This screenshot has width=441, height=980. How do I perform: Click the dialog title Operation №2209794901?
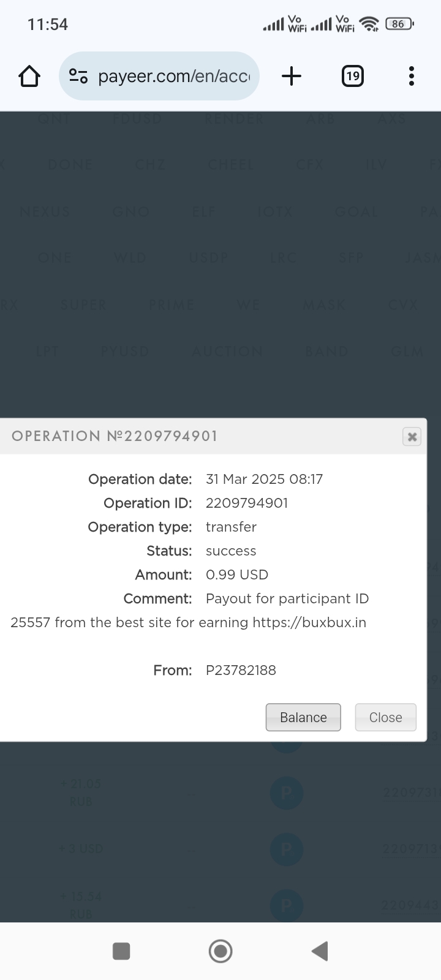coord(115,436)
